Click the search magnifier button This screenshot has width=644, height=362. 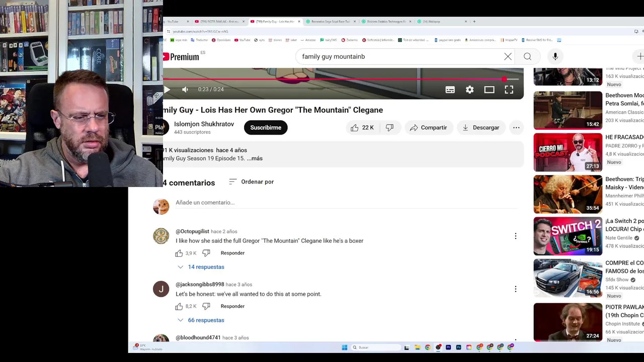click(527, 56)
